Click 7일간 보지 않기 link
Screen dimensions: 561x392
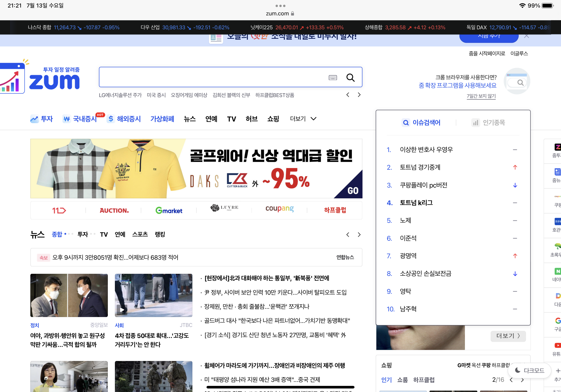(481, 96)
